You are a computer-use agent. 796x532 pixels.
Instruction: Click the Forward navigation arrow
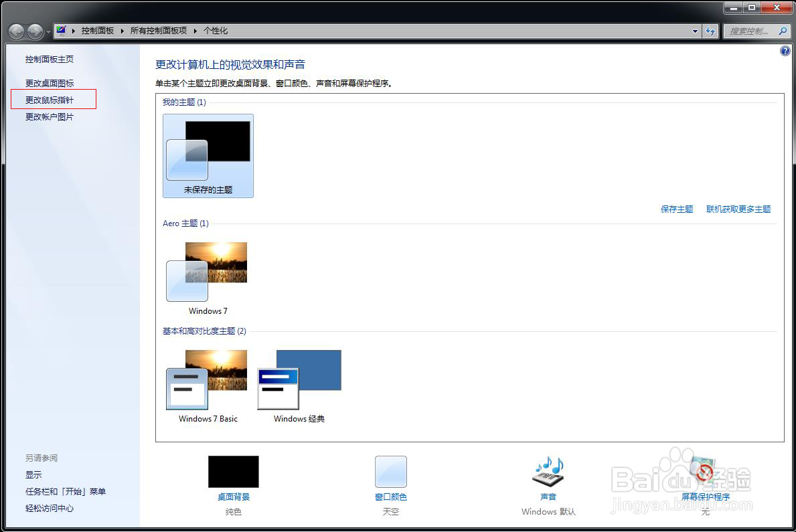click(35, 31)
